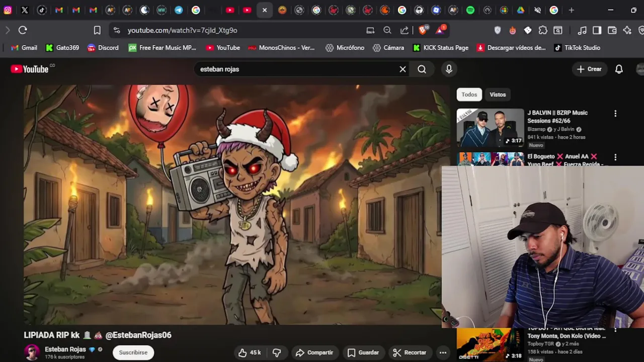Open a new browser tab
Screen dimensions: 644x362
(571, 10)
